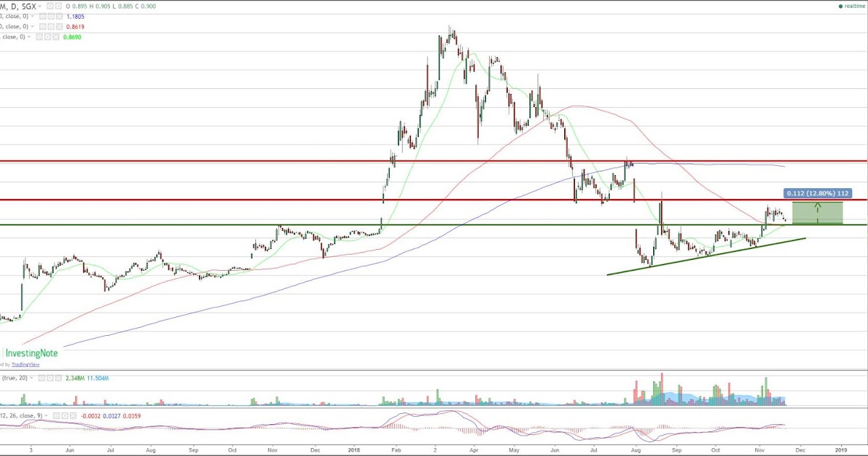The width and height of the screenshot is (868, 456).
Task: Open the MACD indicator settings gear
Action: 65,415
